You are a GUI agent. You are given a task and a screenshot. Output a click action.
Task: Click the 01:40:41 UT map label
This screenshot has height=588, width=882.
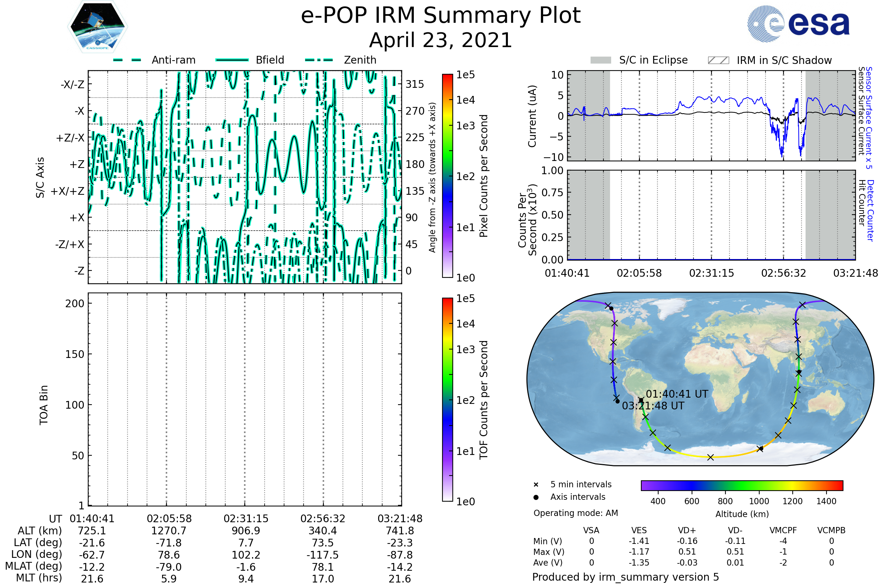coord(677,394)
